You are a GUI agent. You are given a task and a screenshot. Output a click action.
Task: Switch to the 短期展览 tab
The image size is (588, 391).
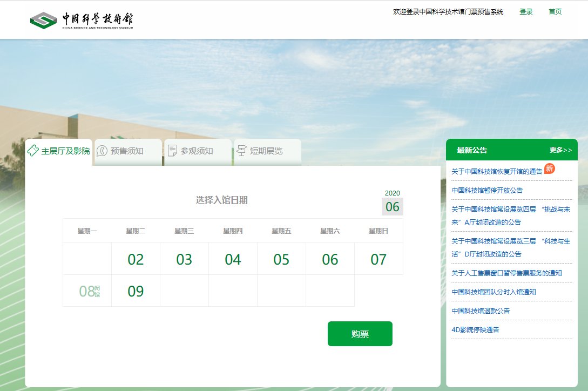pyautogui.click(x=267, y=151)
